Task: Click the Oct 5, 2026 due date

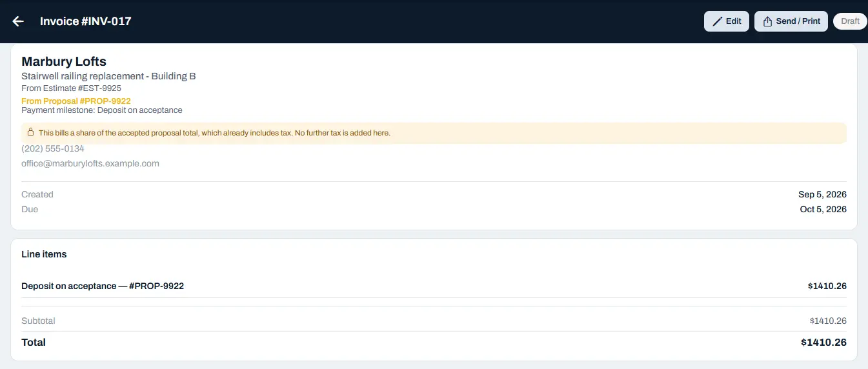Action: point(823,209)
